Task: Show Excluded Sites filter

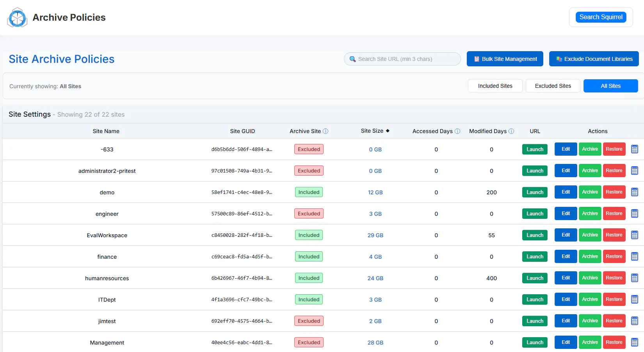Action: click(553, 86)
